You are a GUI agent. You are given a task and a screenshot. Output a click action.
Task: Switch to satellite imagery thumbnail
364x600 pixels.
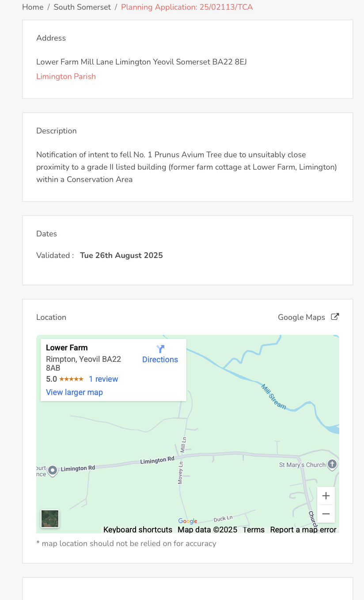tap(50, 519)
